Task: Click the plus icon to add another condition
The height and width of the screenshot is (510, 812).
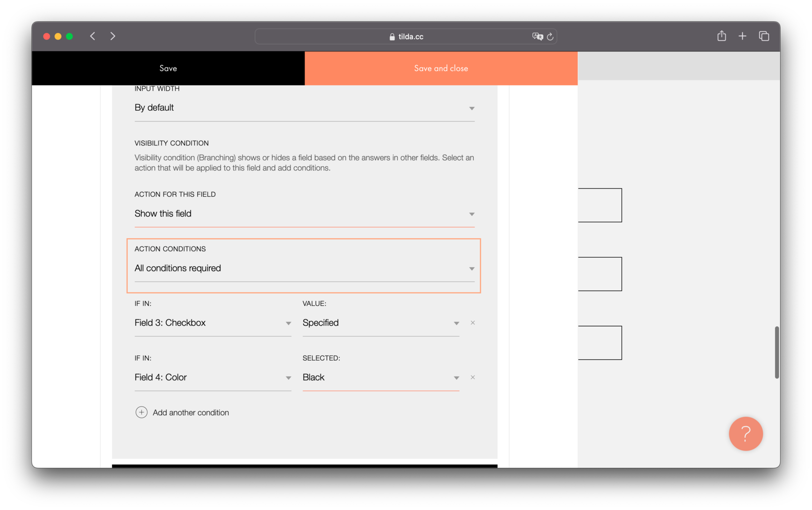Action: click(x=141, y=412)
